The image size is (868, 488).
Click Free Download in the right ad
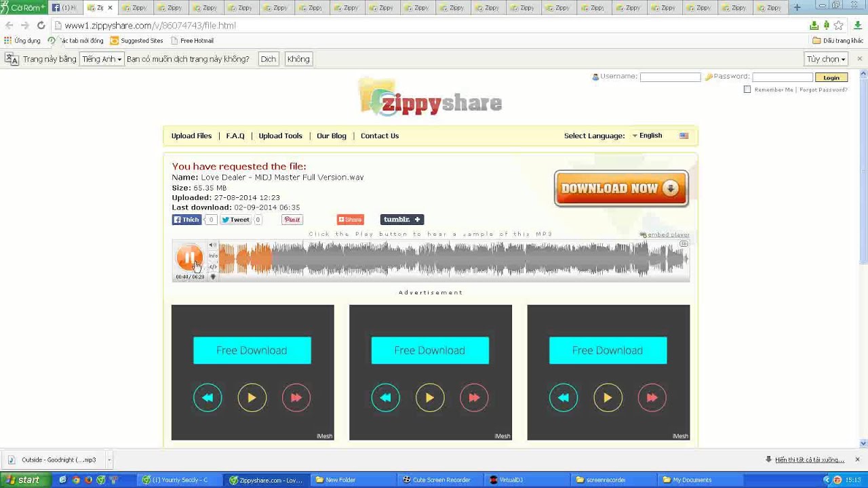(x=608, y=350)
